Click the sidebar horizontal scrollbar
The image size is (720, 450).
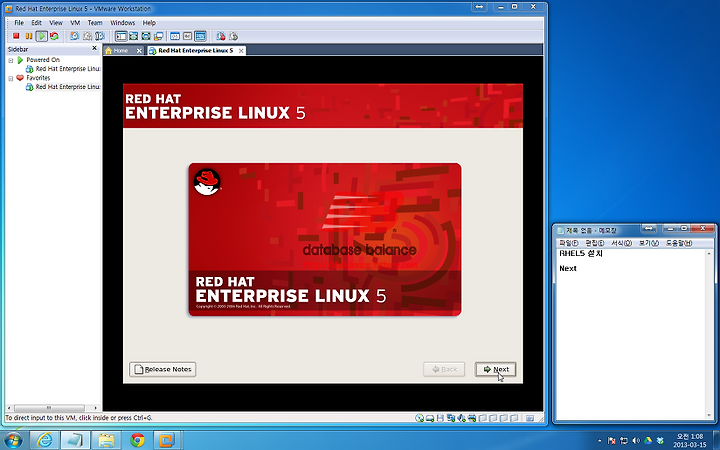(49, 408)
